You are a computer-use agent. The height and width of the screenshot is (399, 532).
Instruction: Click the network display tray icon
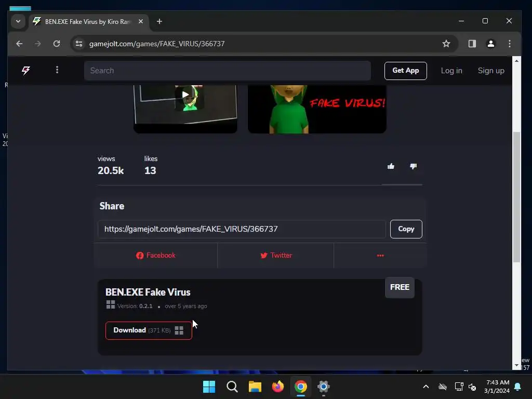click(x=459, y=387)
